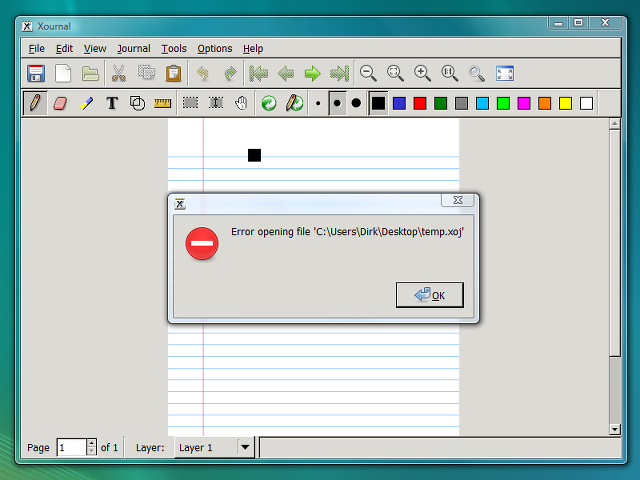Click the Normal size zoom icon

(x=449, y=73)
